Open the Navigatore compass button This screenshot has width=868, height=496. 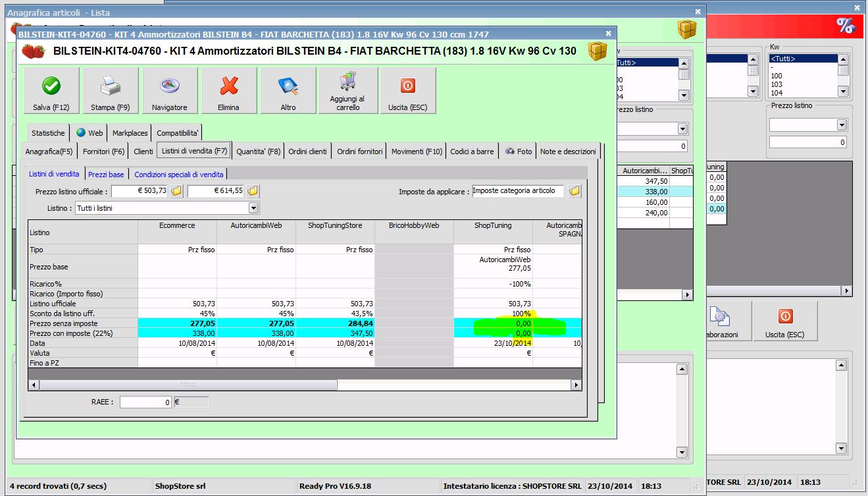(x=170, y=91)
